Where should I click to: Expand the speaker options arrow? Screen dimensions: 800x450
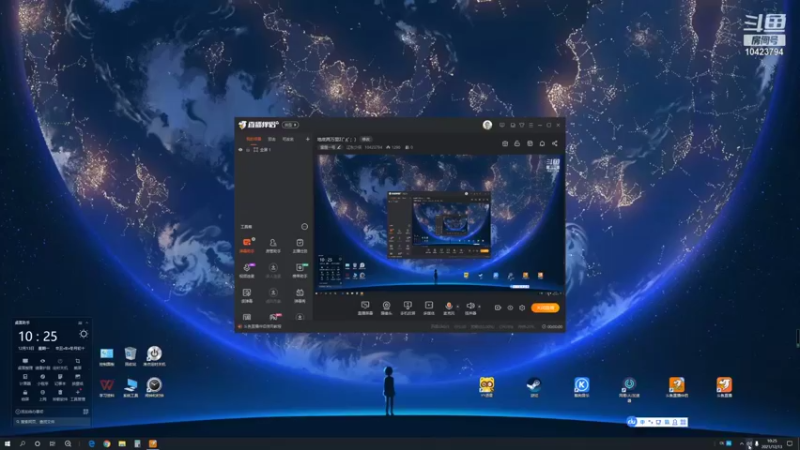pyautogui.click(x=479, y=307)
